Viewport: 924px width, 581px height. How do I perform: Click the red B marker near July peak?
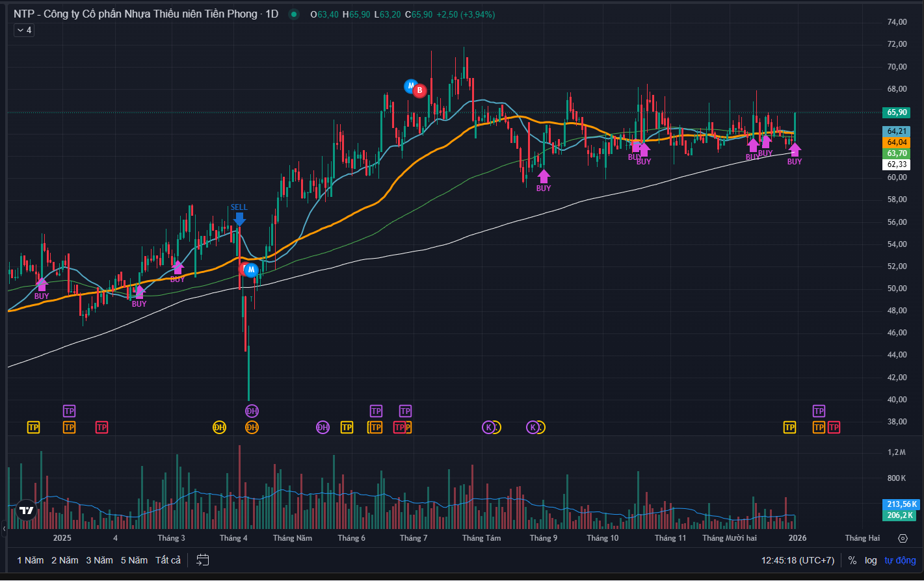click(x=420, y=90)
